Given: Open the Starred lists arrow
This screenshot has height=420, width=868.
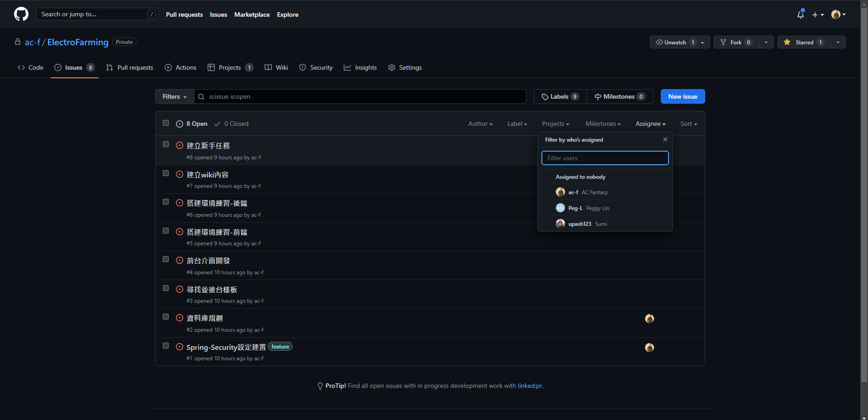Looking at the screenshot, I should [x=838, y=42].
